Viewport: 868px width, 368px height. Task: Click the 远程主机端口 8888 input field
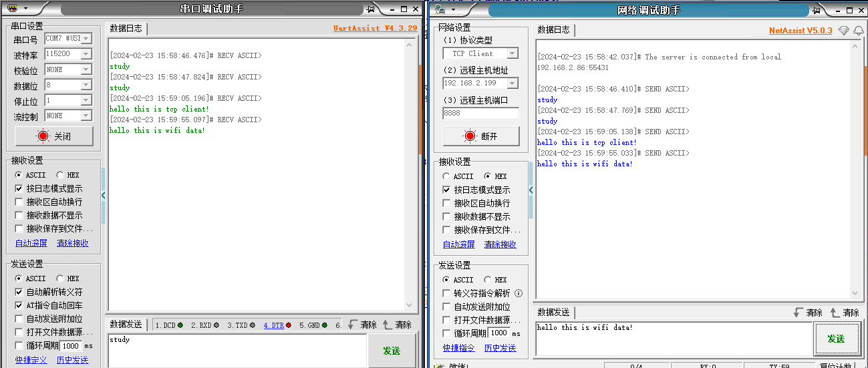(x=480, y=114)
